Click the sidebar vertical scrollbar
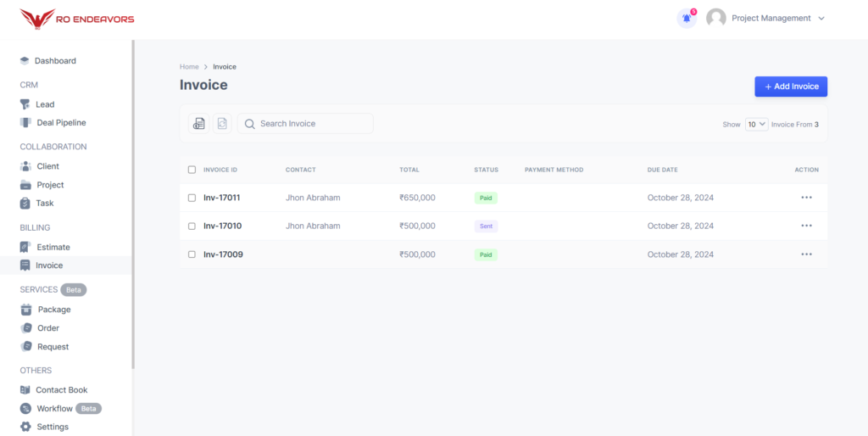The image size is (868, 436). [x=132, y=204]
